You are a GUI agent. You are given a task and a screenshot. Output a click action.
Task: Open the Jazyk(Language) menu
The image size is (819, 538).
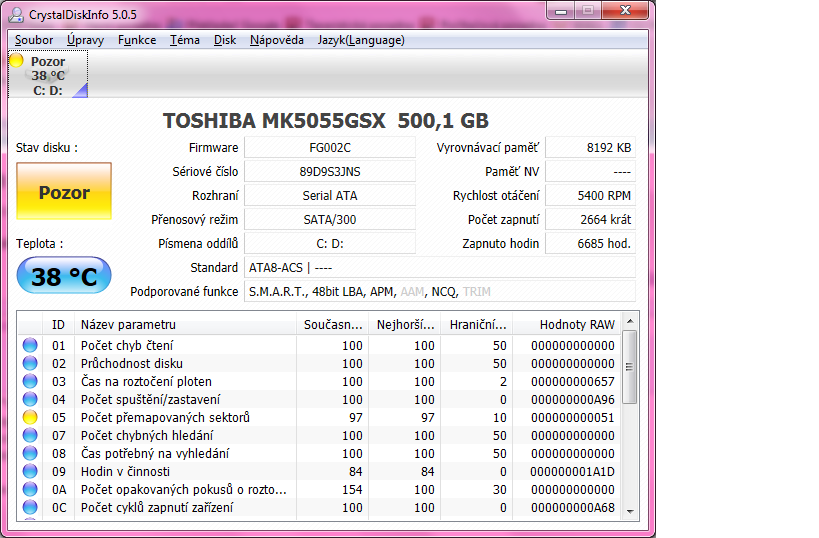361,40
